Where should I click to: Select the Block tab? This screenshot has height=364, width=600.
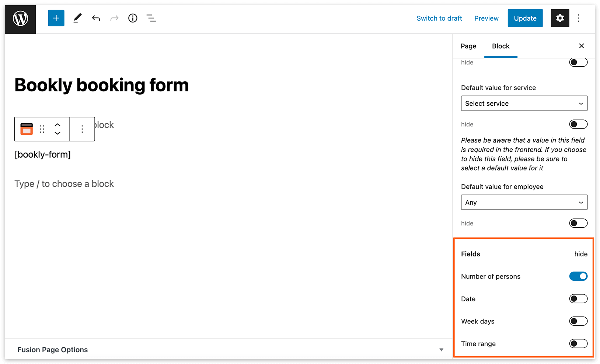click(x=501, y=46)
